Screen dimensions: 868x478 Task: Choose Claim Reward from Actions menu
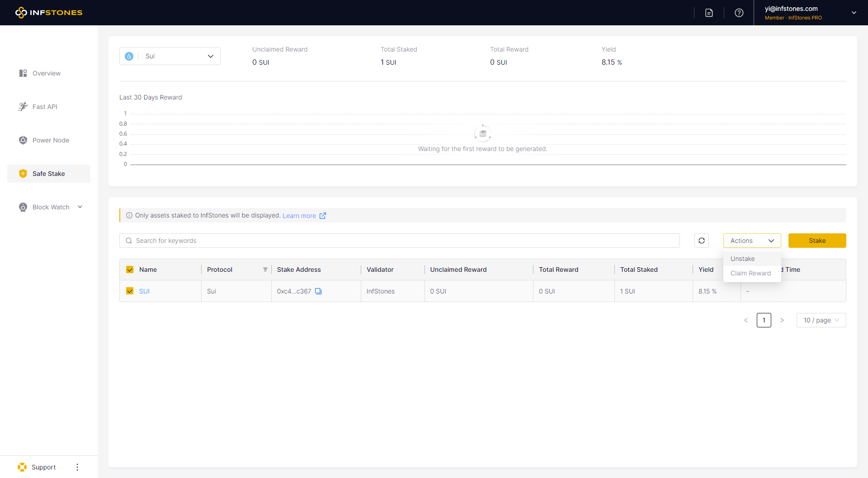752,273
